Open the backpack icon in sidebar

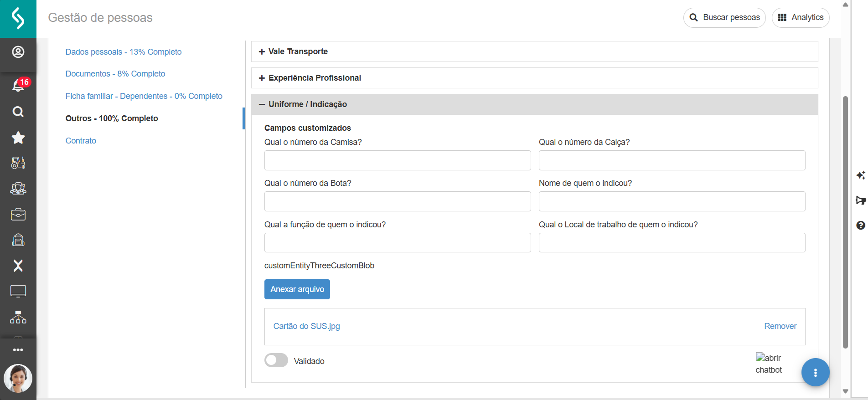18,240
